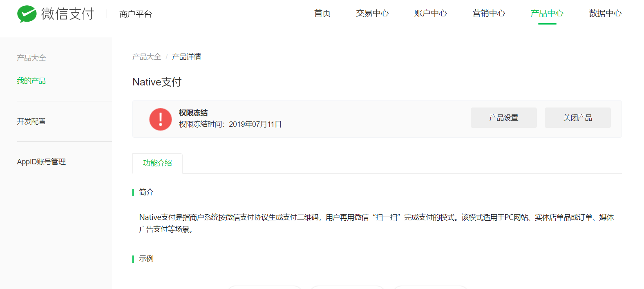Open AppID账号管理 in the sidebar
Viewport: 644px width, 289px height.
tap(41, 162)
